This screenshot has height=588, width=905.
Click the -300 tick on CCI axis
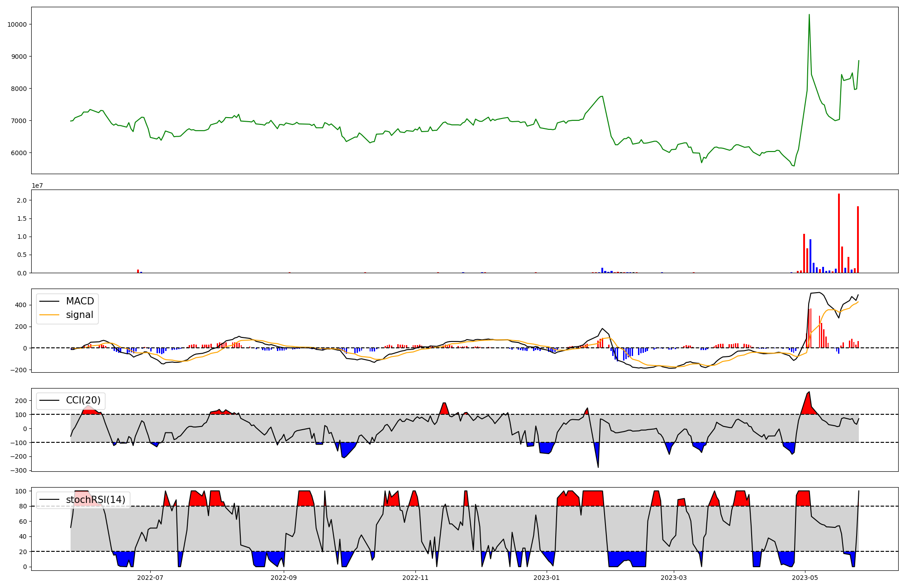(19, 470)
